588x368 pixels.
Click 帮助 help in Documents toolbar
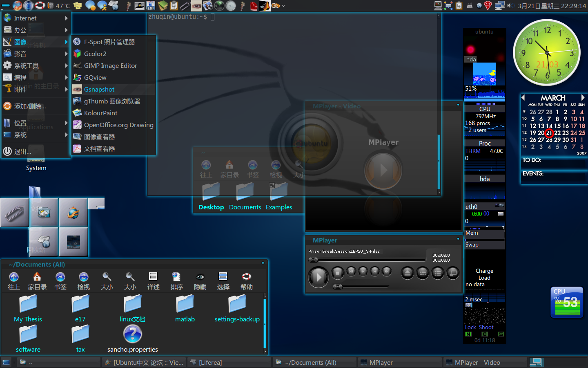coord(247,281)
